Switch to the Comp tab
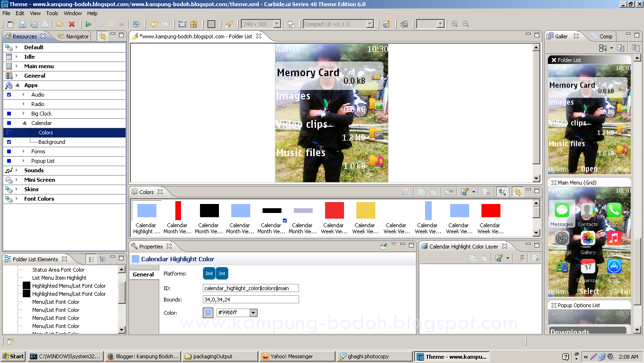Viewport: 644px width, 363px height. coord(601,36)
